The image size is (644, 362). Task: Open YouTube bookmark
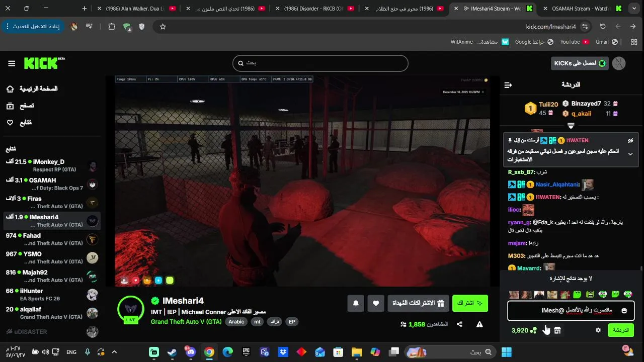click(575, 42)
